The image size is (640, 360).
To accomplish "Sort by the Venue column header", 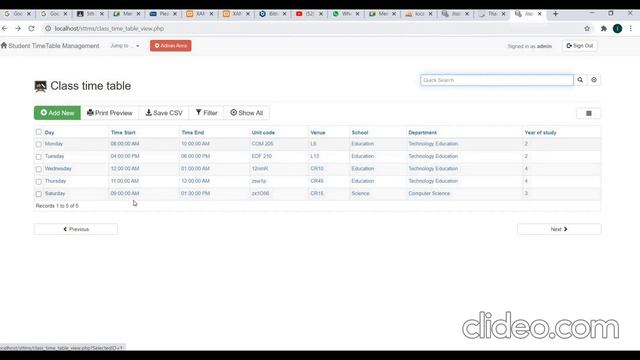I will (x=318, y=133).
